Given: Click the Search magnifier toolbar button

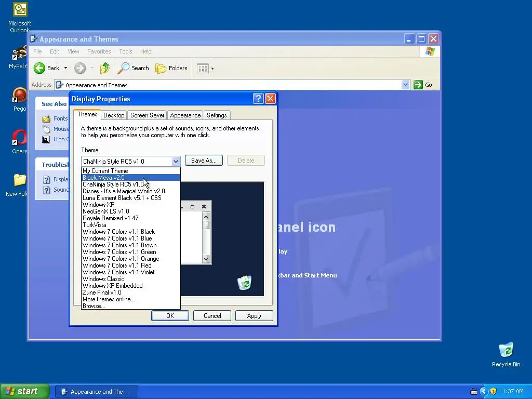Looking at the screenshot, I should 134,68.
